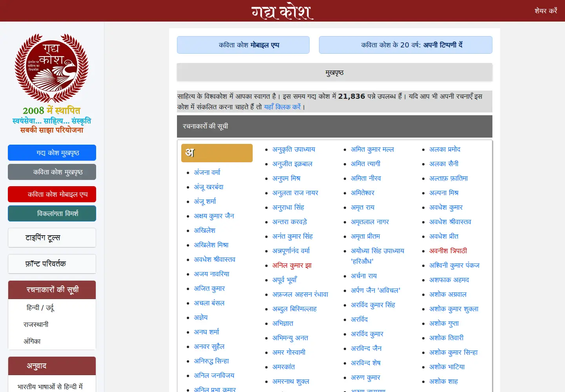Select राजस्थानी in the sidebar list
The height and width of the screenshot is (392, 565).
click(x=36, y=325)
